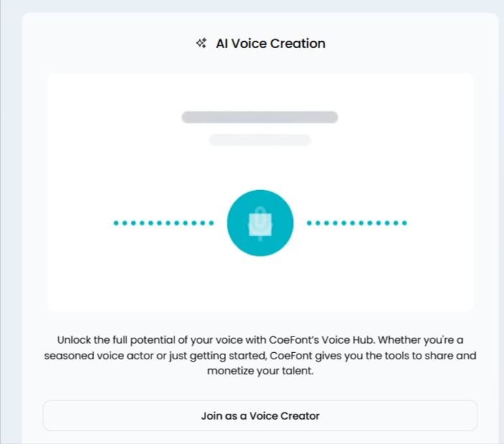Image resolution: width=504 pixels, height=444 pixels.
Task: Click the dark gray placeholder bar
Action: 260,118
